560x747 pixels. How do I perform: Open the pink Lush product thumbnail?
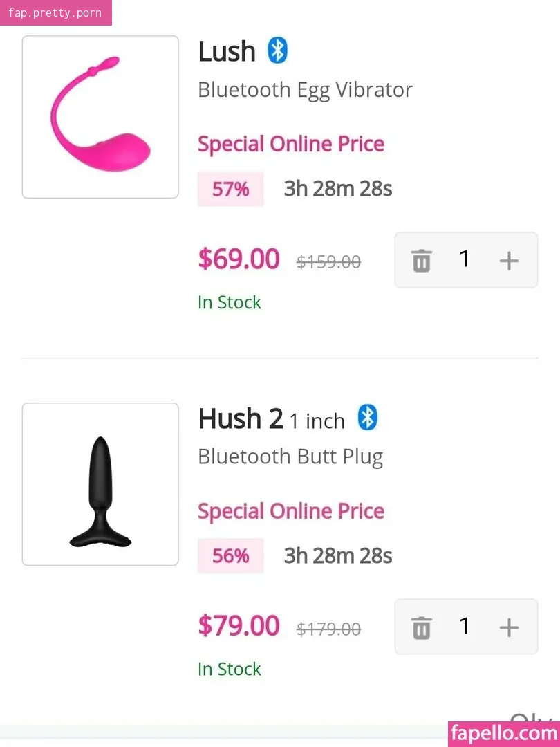tap(100, 117)
